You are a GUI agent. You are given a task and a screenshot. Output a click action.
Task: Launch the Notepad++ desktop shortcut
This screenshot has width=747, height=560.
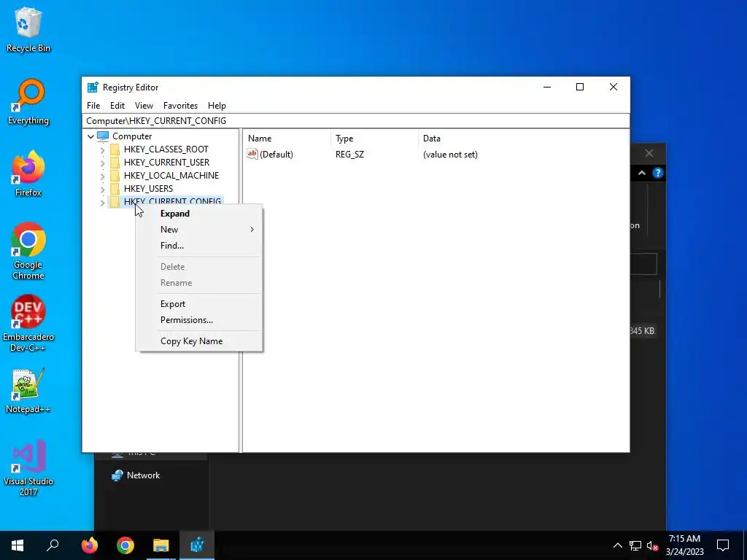click(28, 390)
